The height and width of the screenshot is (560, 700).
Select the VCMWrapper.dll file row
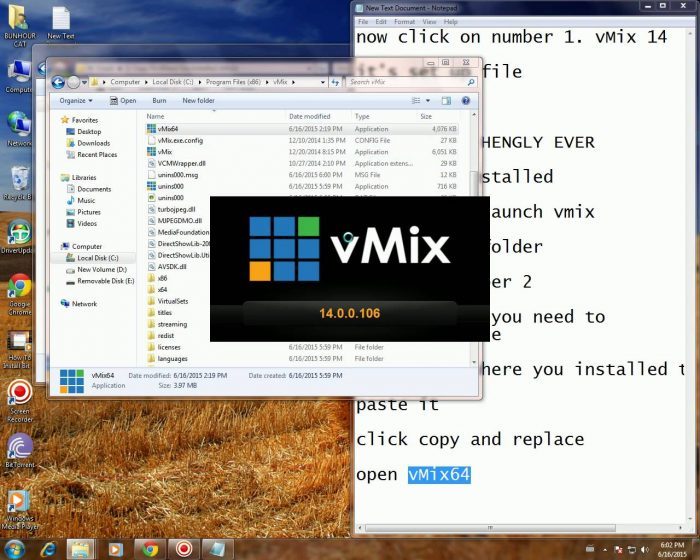[302, 163]
